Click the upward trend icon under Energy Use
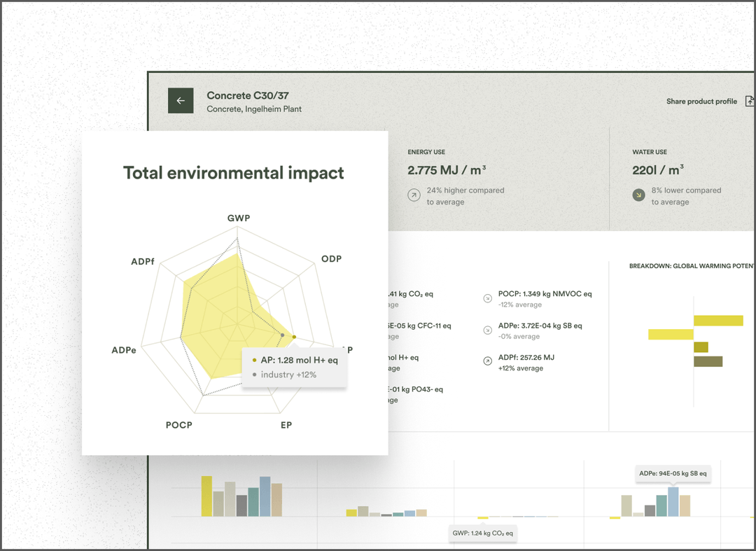This screenshot has width=756, height=551. tap(414, 195)
